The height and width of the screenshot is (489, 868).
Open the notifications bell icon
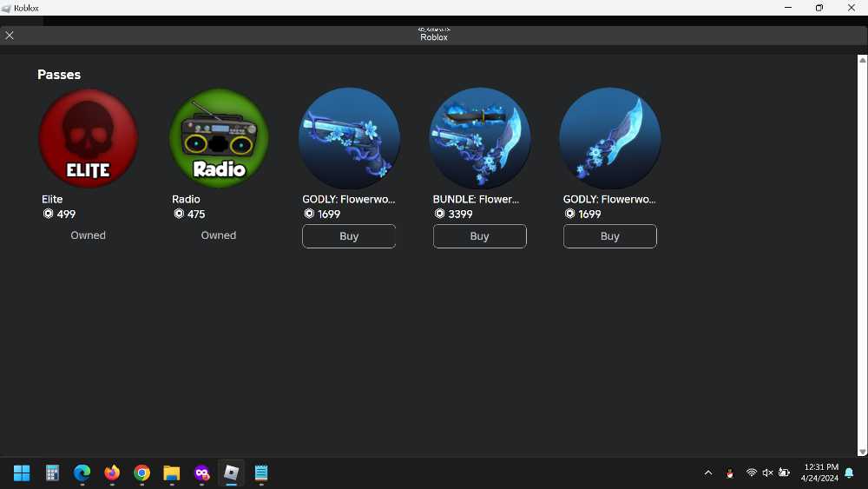click(x=849, y=473)
